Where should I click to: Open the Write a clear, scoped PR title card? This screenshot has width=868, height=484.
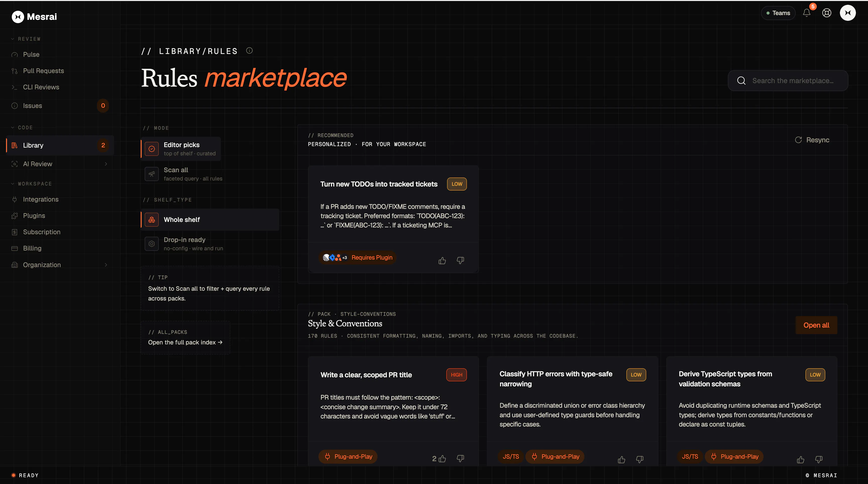point(393,411)
